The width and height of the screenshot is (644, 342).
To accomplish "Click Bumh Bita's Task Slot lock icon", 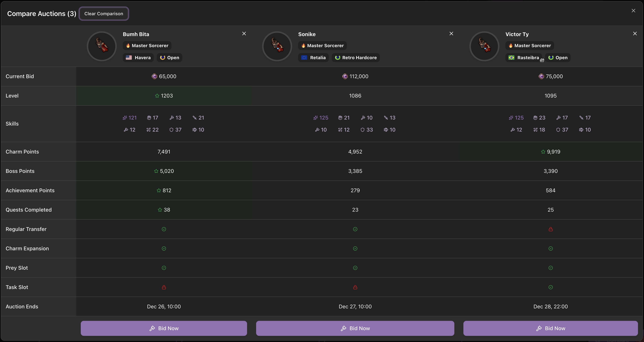I will pos(164,287).
